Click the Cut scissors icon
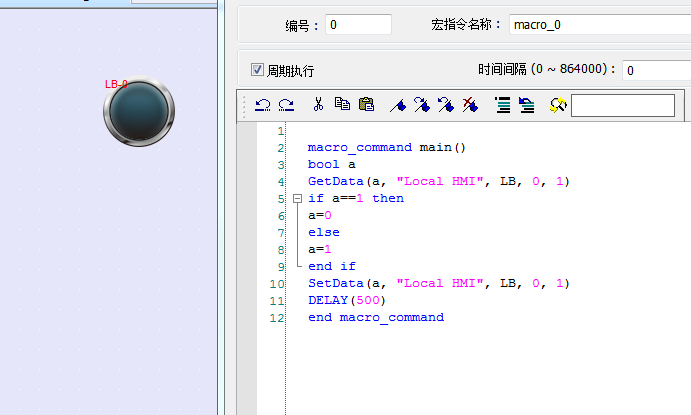This screenshot has height=415, width=691. click(x=318, y=104)
